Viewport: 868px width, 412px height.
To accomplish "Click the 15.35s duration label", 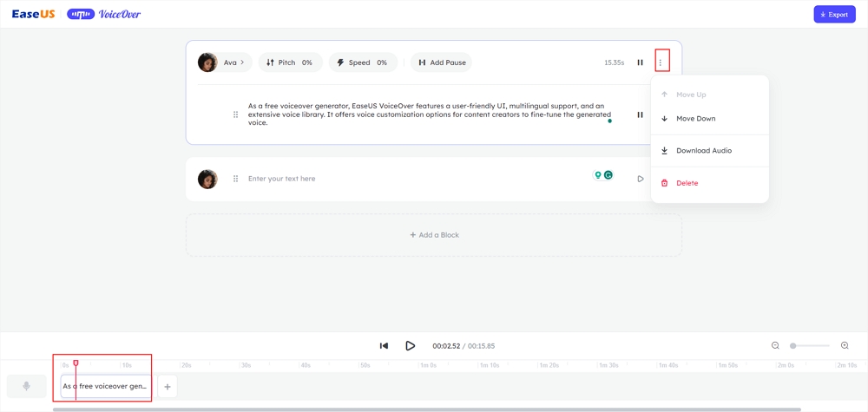I will tap(614, 62).
